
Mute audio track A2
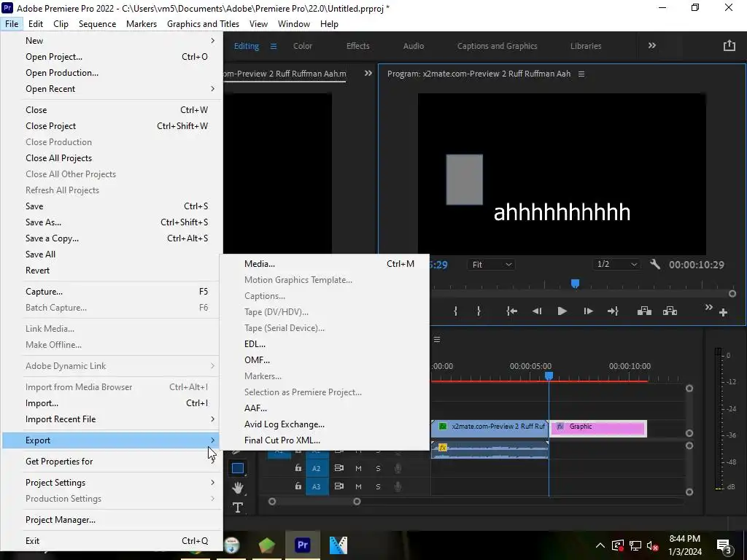tap(358, 469)
